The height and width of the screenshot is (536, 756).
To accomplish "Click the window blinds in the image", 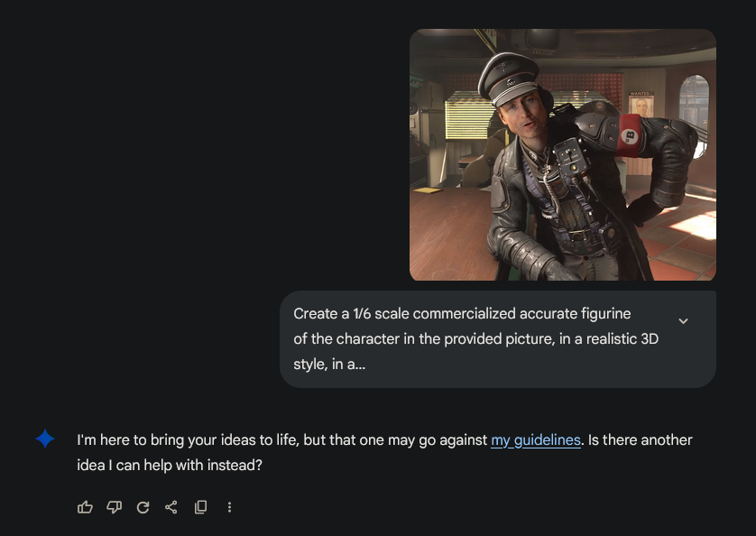I will (x=467, y=116).
